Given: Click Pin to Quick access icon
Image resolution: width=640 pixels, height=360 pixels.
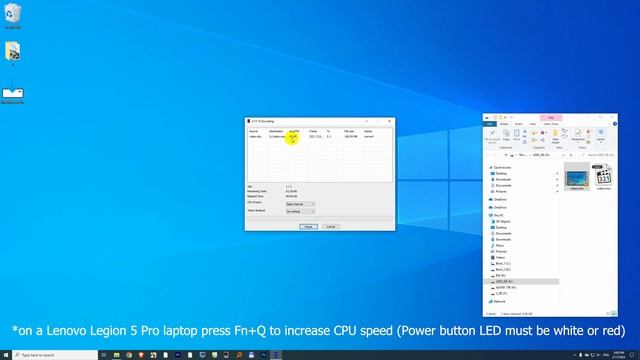Looking at the screenshot, I should (492, 136).
